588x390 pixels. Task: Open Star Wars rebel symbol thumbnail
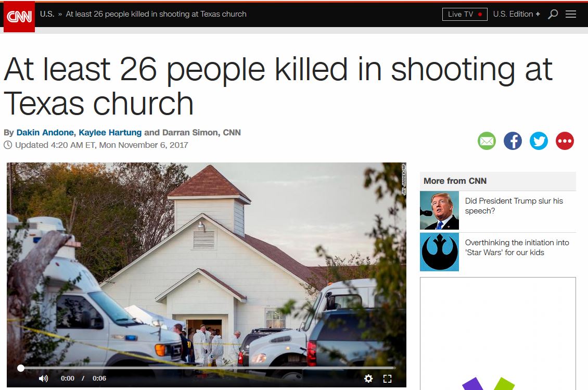[x=440, y=252]
